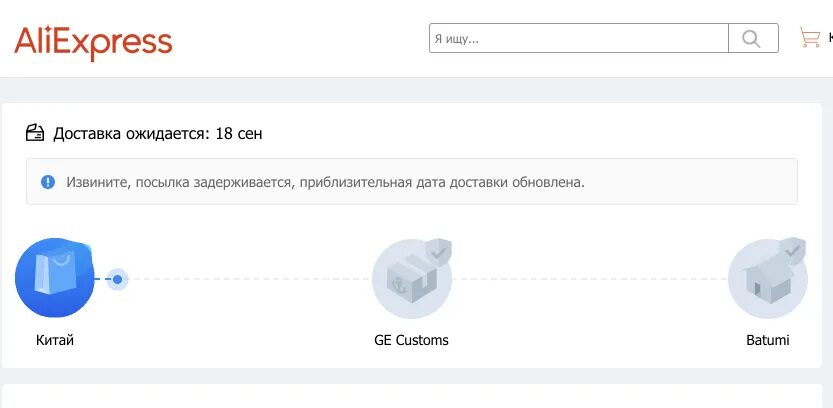
Task: Click the "Доставка ожидается: 18 сен" heading
Action: click(x=158, y=133)
